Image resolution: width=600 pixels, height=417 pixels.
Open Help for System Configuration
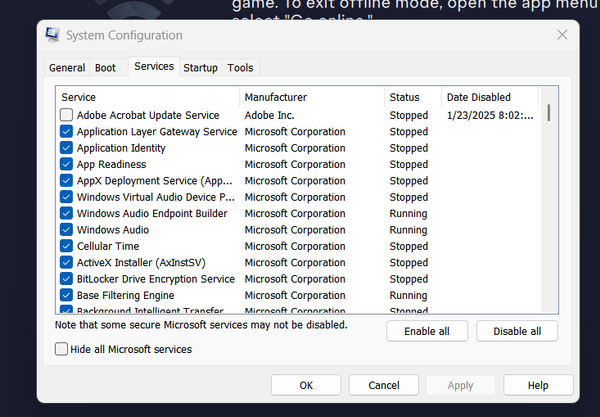538,385
